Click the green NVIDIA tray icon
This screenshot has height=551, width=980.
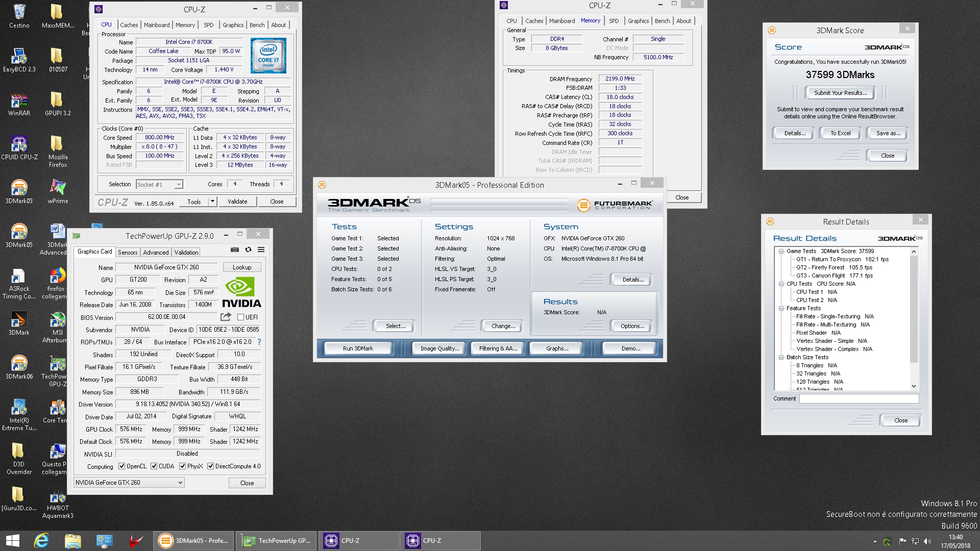887,541
